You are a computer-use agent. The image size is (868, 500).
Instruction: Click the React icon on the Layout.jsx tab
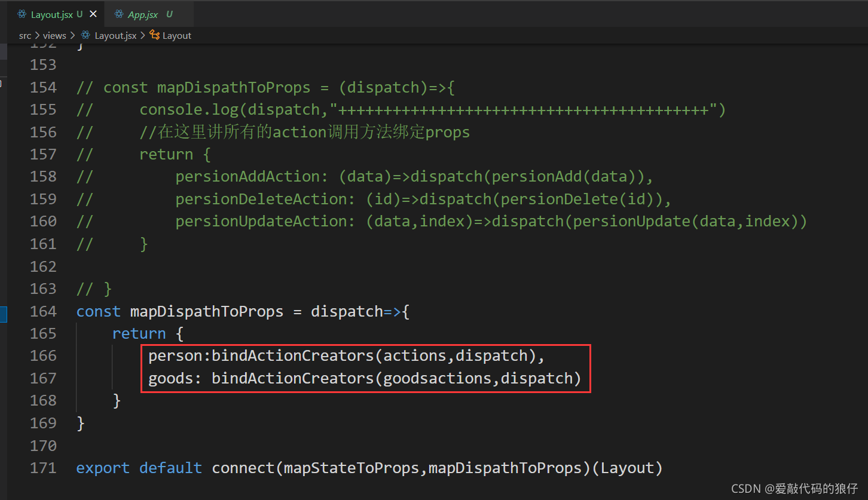click(22, 13)
